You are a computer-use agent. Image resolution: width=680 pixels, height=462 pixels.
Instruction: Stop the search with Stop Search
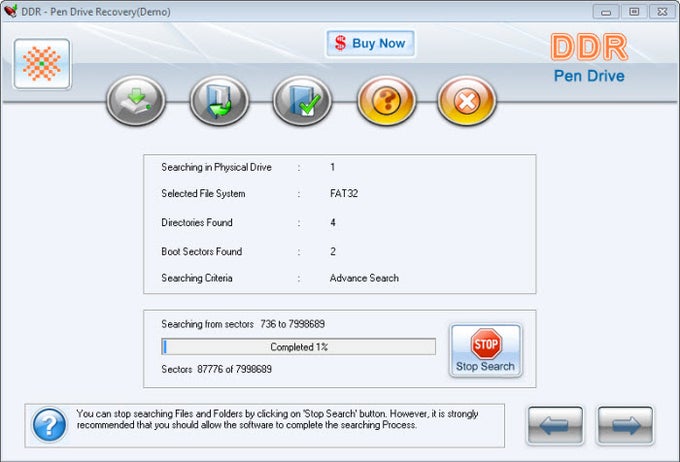tap(486, 350)
